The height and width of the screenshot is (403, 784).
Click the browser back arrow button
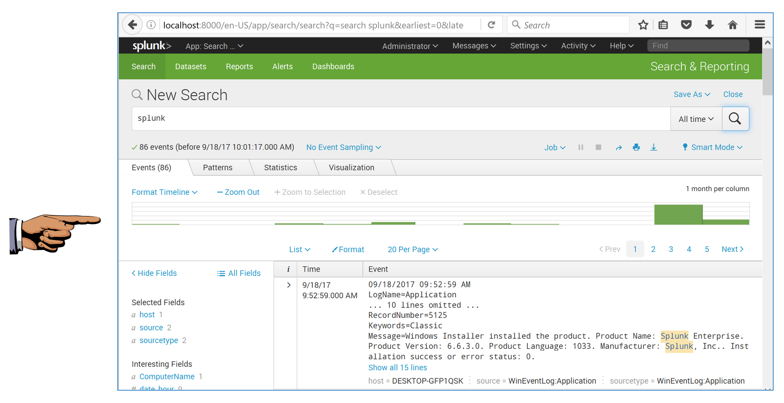[132, 24]
